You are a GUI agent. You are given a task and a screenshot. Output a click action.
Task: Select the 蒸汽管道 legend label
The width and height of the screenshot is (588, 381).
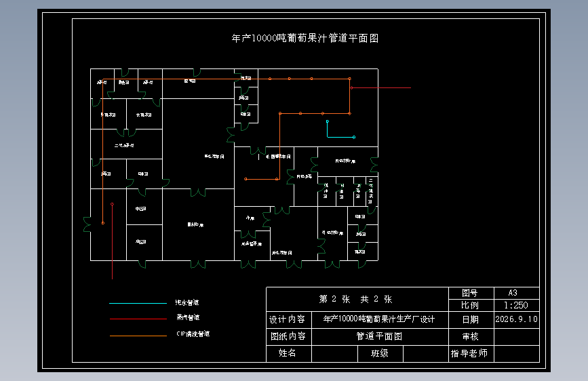click(x=189, y=317)
